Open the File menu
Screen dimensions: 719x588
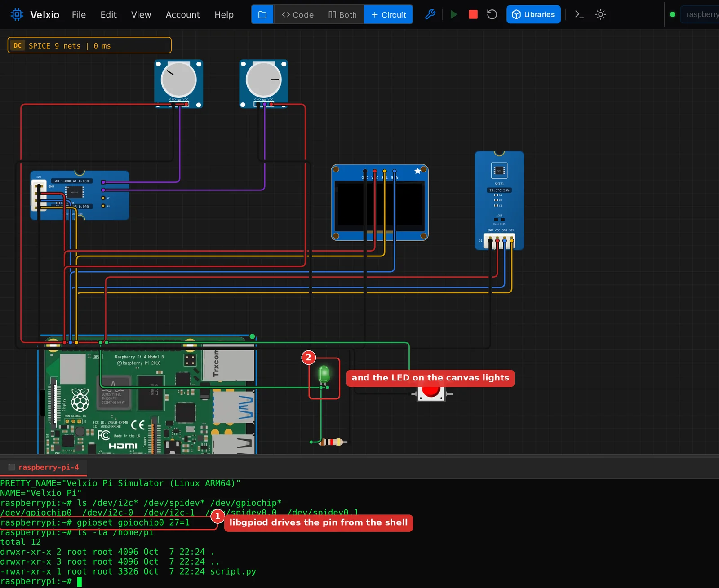79,14
